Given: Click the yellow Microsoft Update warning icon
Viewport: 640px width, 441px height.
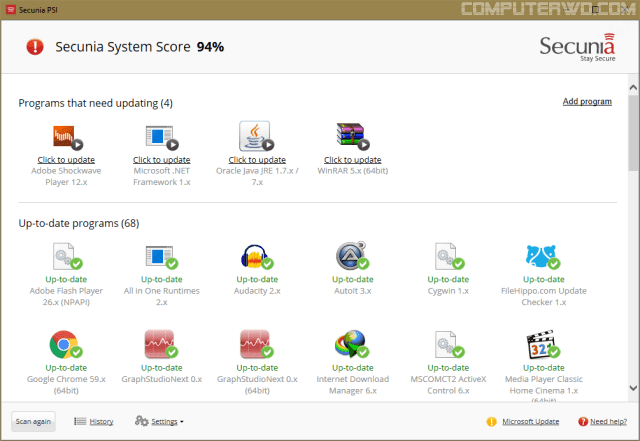Looking at the screenshot, I should 491,421.
